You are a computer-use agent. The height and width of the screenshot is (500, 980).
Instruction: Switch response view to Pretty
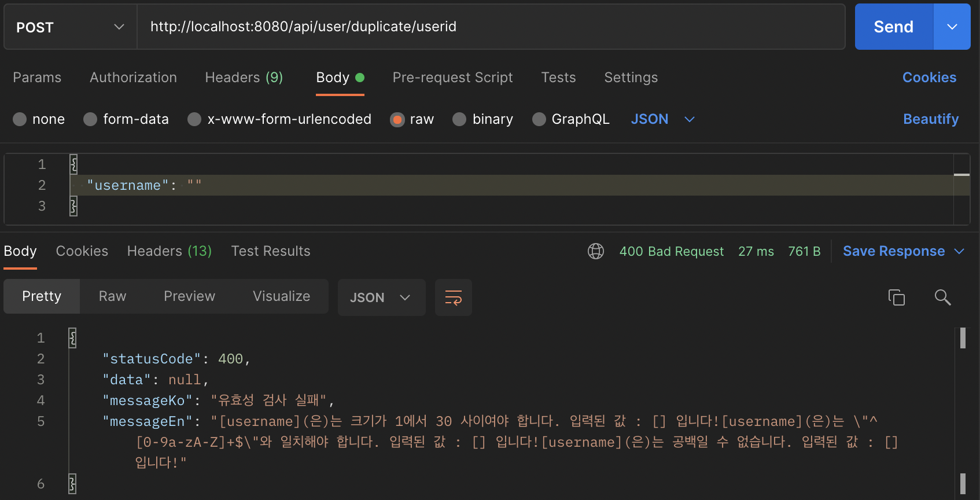42,296
